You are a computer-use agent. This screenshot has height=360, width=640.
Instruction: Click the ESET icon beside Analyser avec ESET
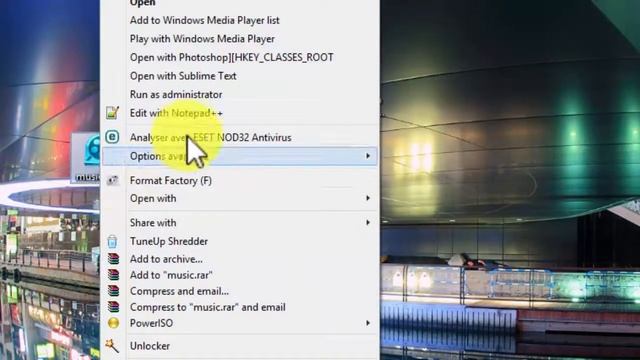112,137
